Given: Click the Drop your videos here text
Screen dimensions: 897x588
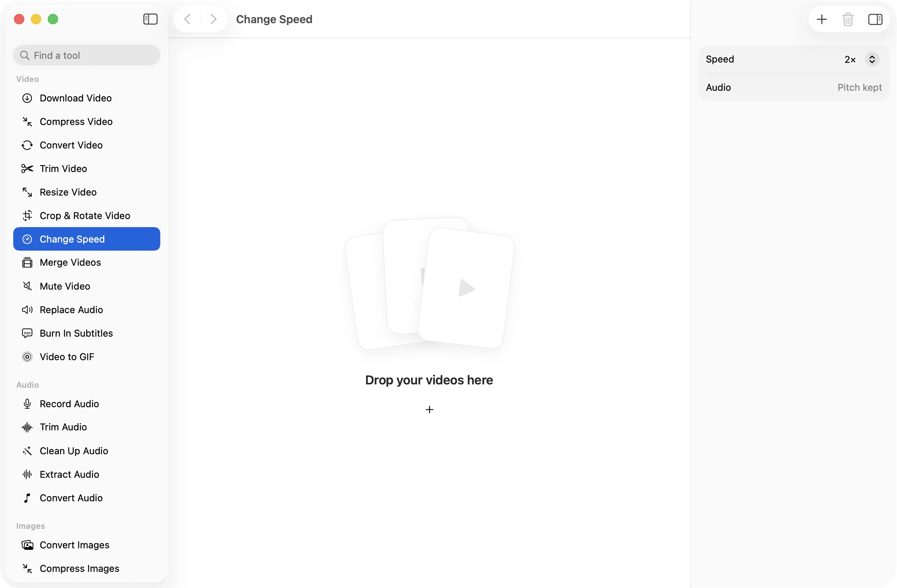Looking at the screenshot, I should (x=429, y=380).
